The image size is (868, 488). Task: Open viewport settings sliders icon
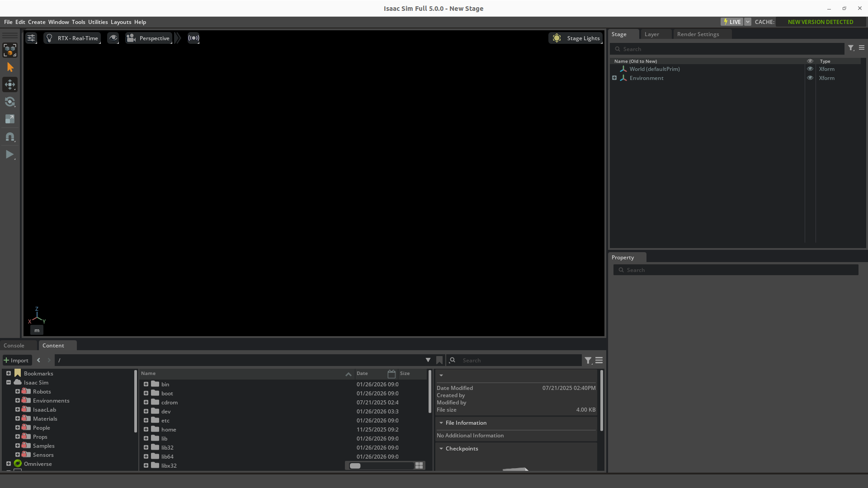[x=31, y=38]
